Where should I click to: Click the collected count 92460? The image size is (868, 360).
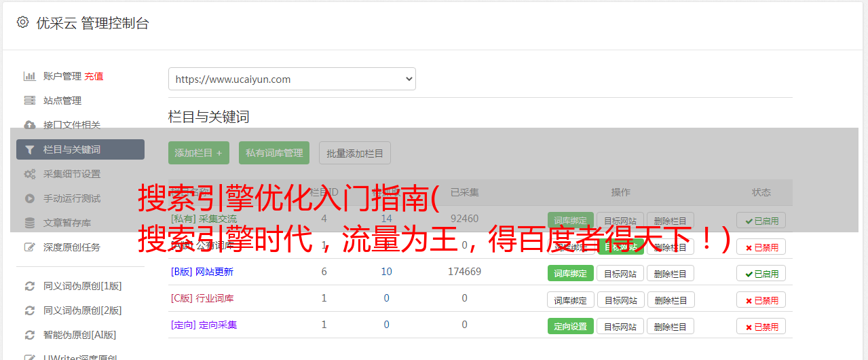464,219
